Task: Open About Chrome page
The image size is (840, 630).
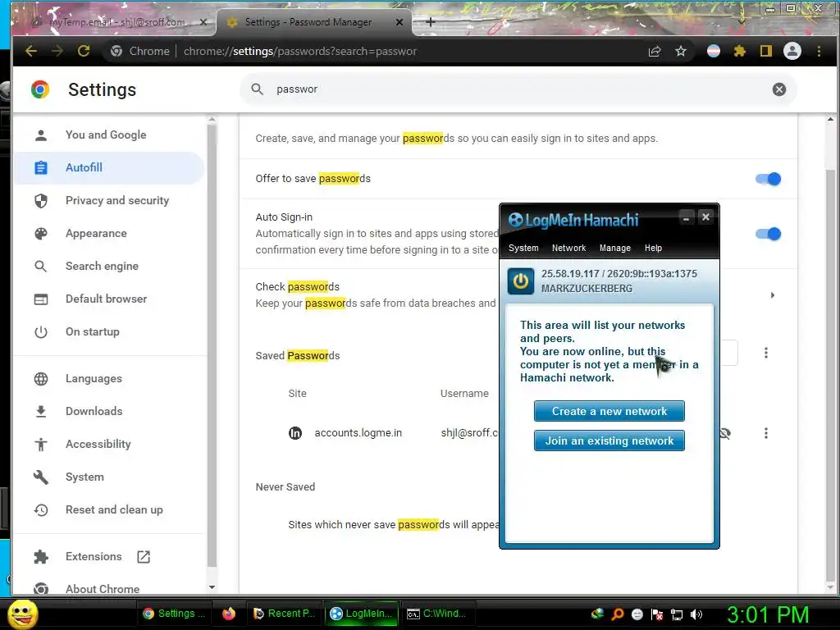Action: (x=109, y=588)
